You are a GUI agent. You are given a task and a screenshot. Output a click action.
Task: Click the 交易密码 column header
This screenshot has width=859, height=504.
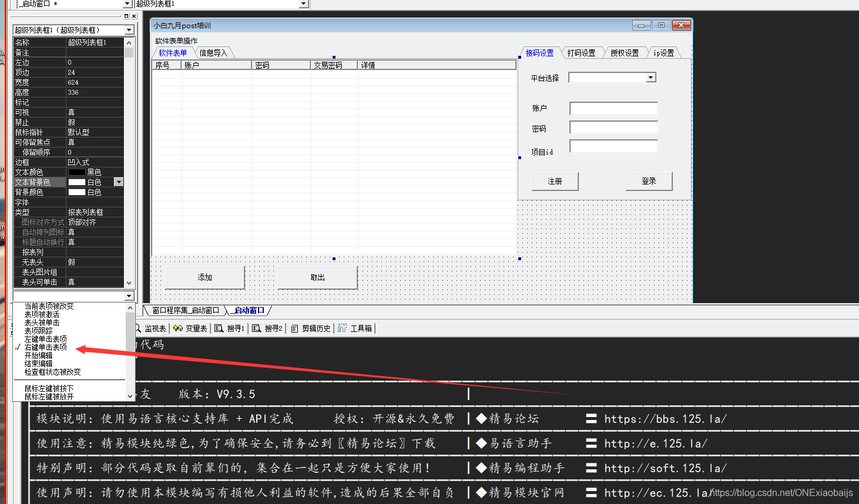coord(334,65)
